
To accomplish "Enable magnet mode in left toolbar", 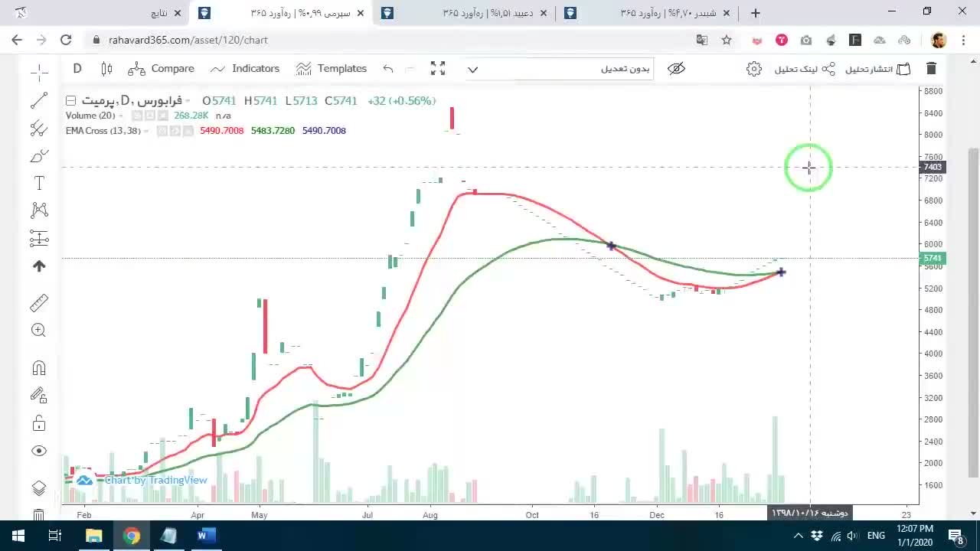I will [x=39, y=368].
